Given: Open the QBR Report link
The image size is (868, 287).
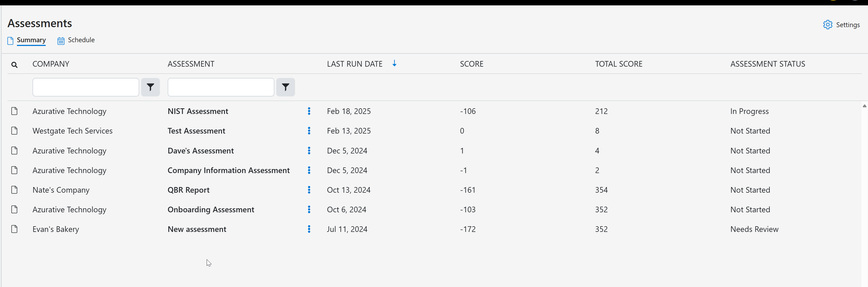Looking at the screenshot, I should [188, 190].
